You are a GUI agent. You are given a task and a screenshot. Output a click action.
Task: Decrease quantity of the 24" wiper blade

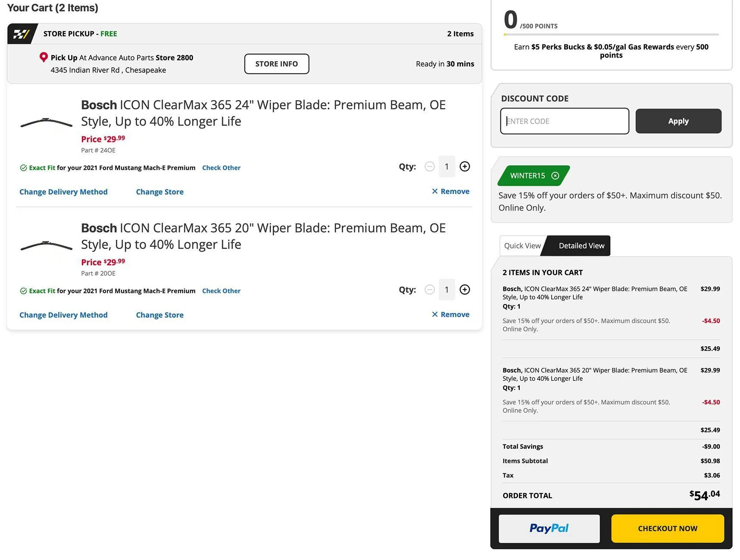tap(430, 166)
